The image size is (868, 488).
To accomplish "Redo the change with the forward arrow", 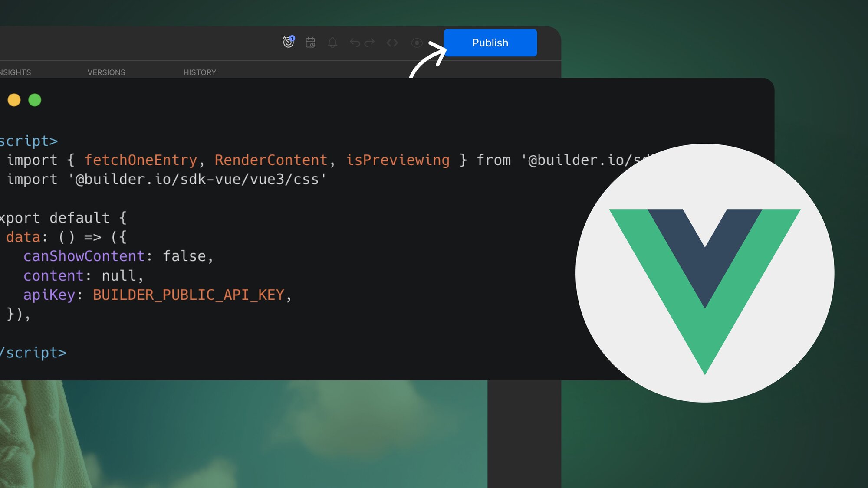I will pyautogui.click(x=369, y=43).
